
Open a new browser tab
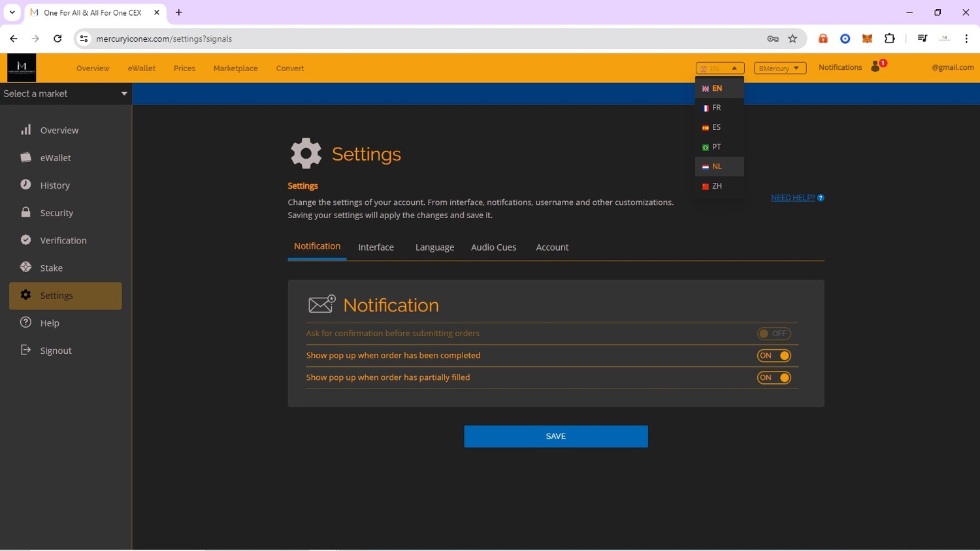click(x=178, y=12)
